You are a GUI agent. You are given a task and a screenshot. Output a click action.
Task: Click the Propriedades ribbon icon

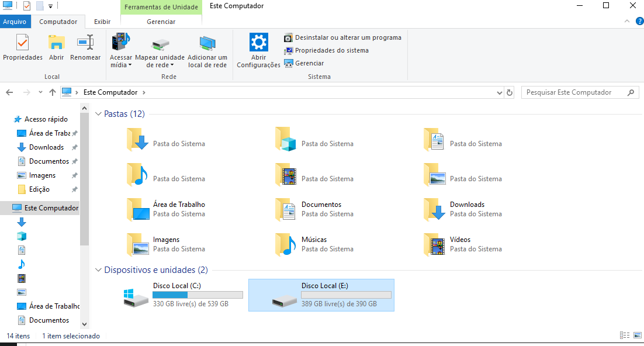pos(23,42)
